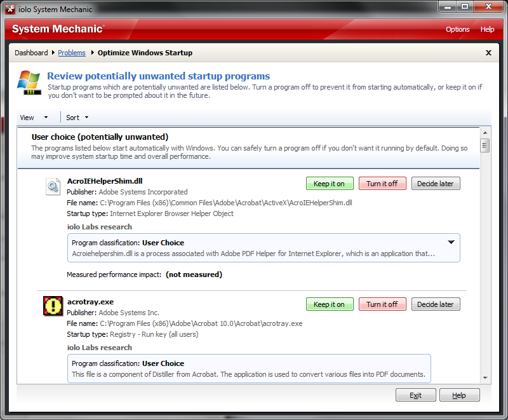Click Decide later for AcroIEHelperShim.dll
The height and width of the screenshot is (420, 508).
coord(436,184)
